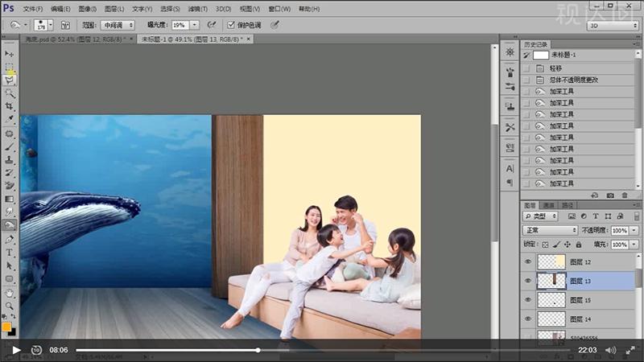Hide layer 图层 13
The image size is (644, 362).
point(528,281)
